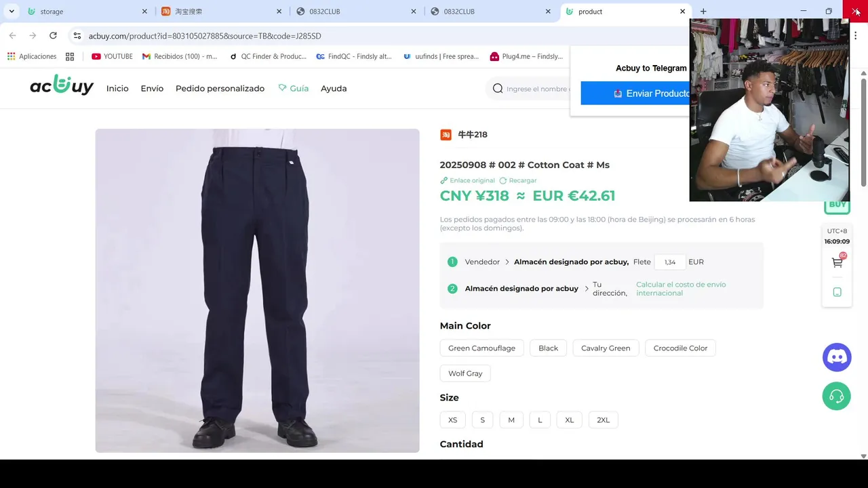
Task: Click the Flete 1,34 input field
Action: click(670, 262)
